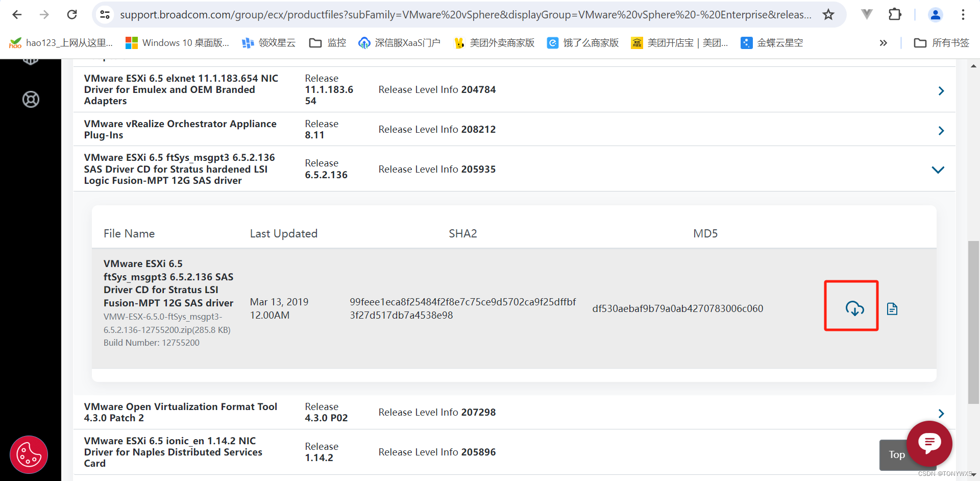980x481 pixels.
Task: Open Chrome's three-dot menu
Action: tap(963, 15)
